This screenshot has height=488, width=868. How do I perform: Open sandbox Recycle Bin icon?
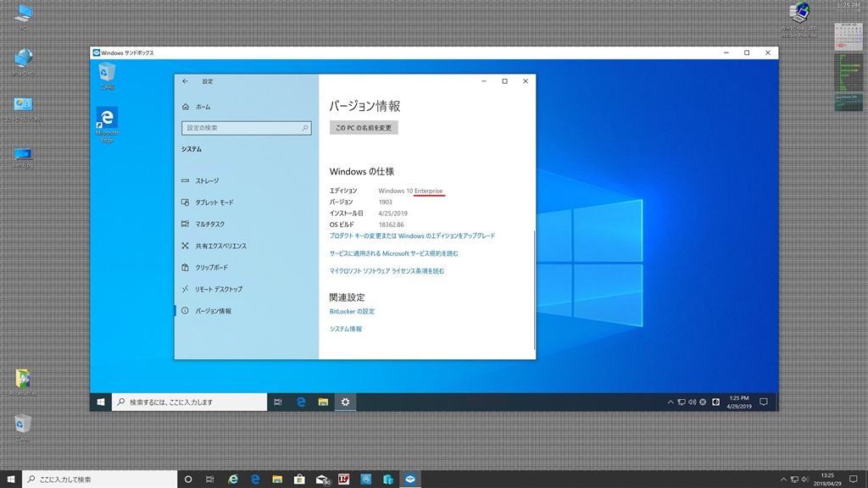pyautogui.click(x=107, y=76)
